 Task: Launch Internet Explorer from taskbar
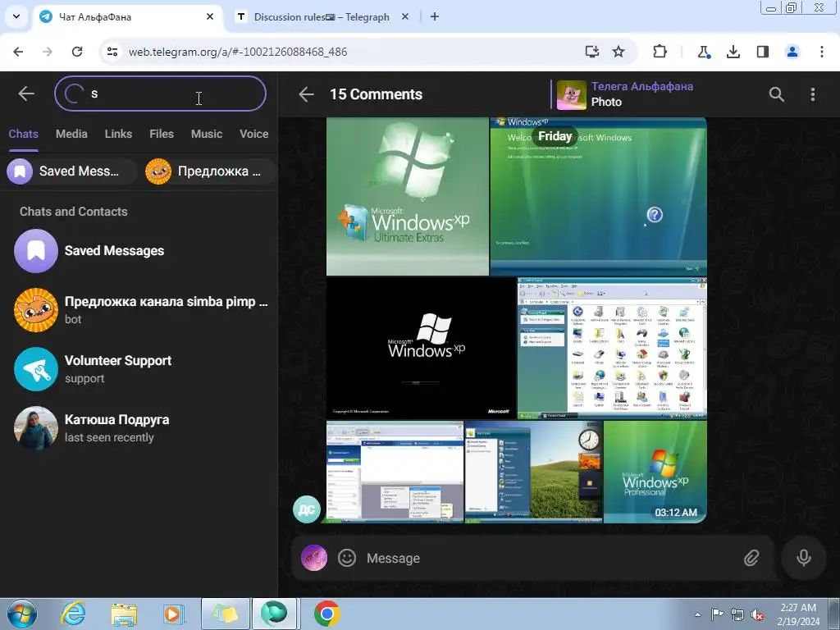(73, 614)
